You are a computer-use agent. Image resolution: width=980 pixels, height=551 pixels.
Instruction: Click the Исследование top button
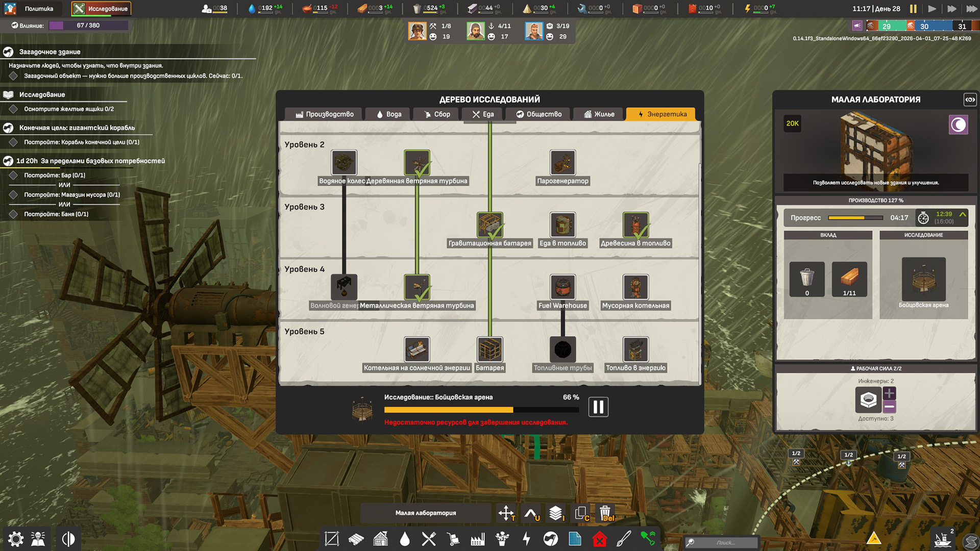(101, 9)
